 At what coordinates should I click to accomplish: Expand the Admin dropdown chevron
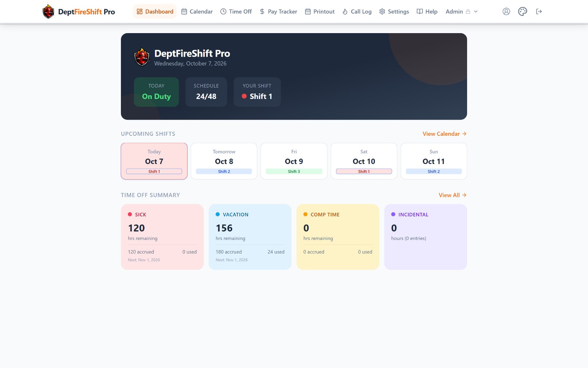point(476,11)
